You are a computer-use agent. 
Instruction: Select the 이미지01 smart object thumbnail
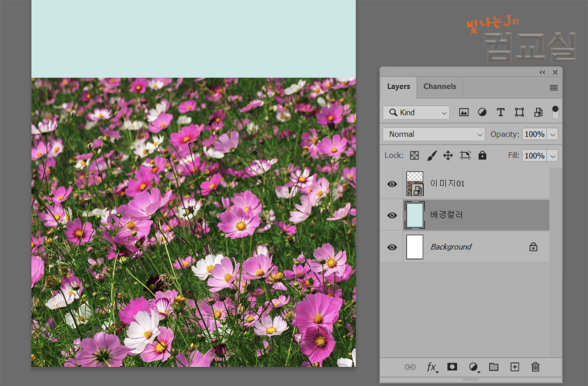(x=415, y=184)
